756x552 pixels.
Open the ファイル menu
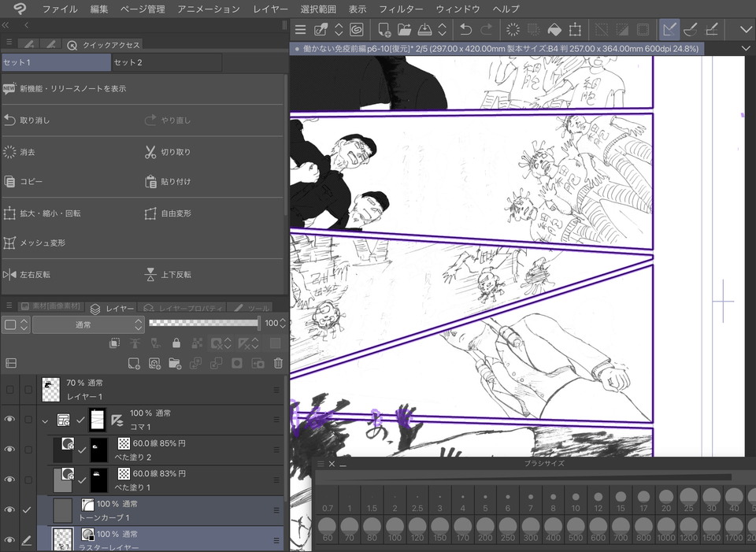pyautogui.click(x=60, y=9)
